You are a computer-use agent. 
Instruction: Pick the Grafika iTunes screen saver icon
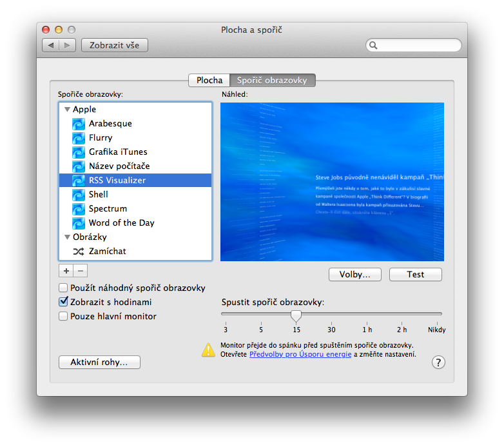point(78,152)
